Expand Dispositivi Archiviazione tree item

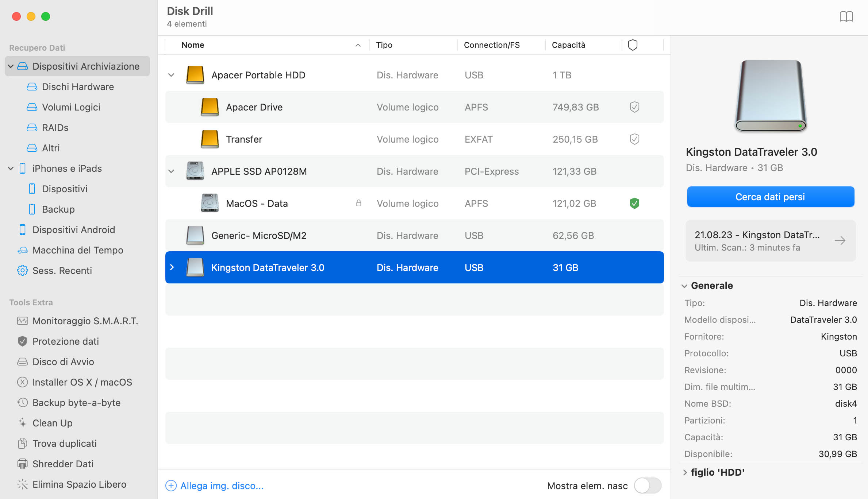[10, 66]
